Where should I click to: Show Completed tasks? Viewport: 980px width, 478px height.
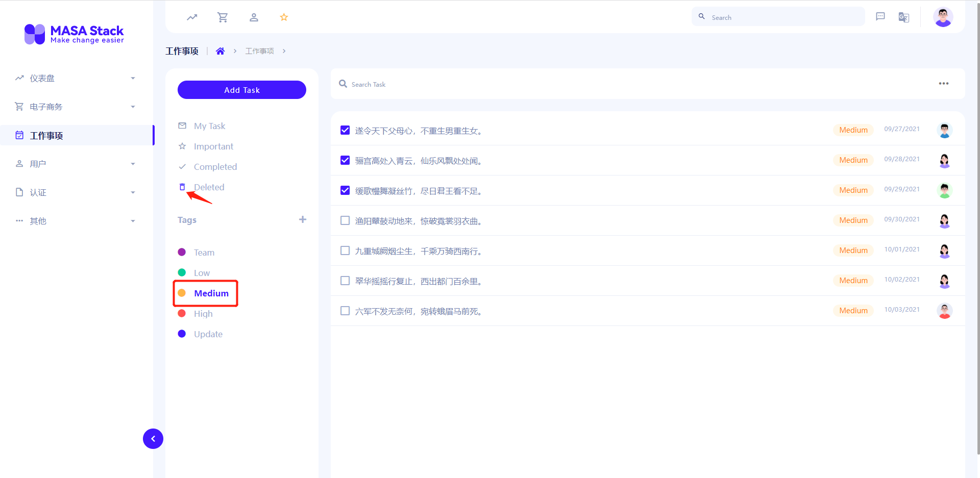pos(215,167)
